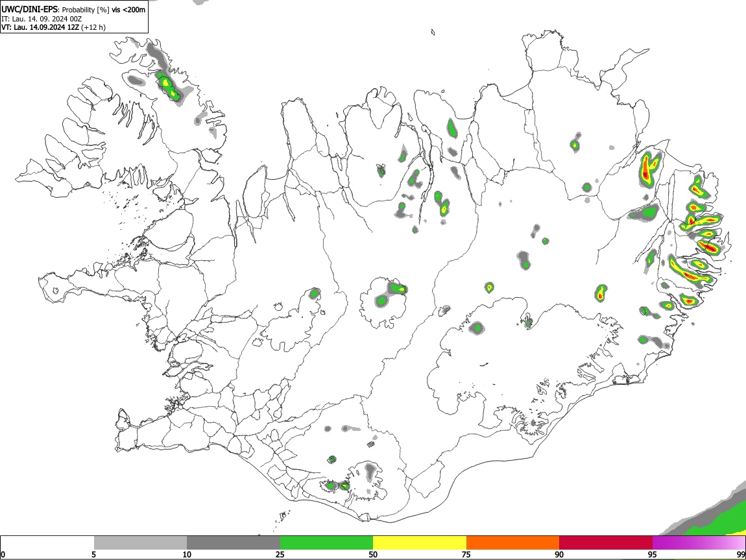
Task: Click the white 0-5 legend color band
Action: pos(47,543)
